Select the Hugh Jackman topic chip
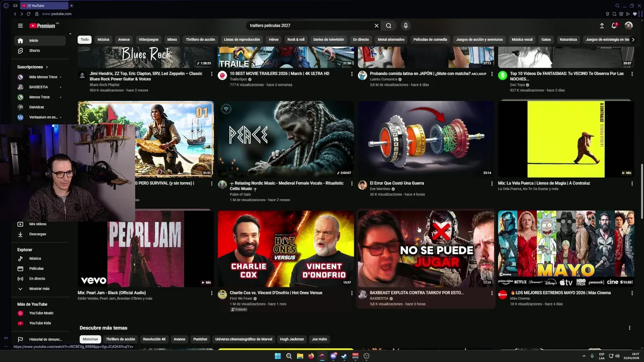This screenshot has width=644, height=362. (292, 339)
